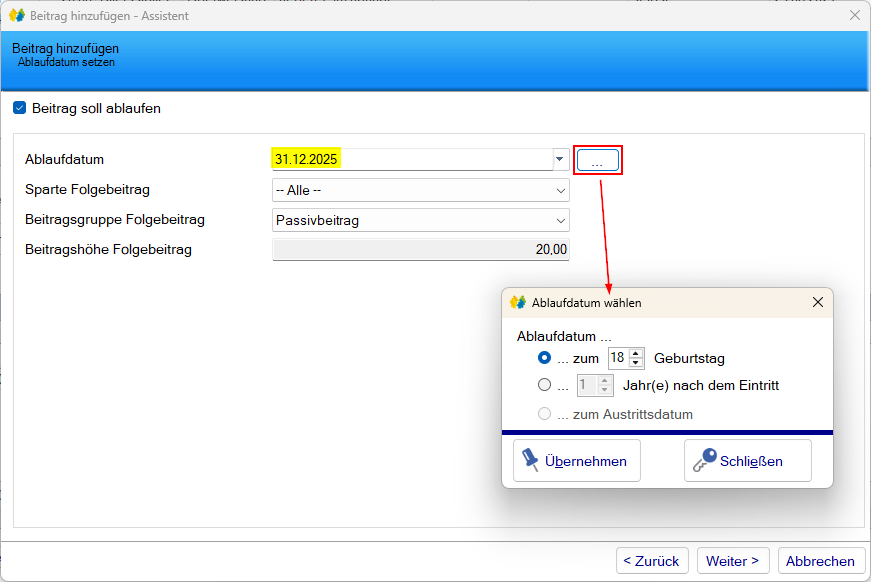Click the app logo in the Assistent title bar

(16, 16)
